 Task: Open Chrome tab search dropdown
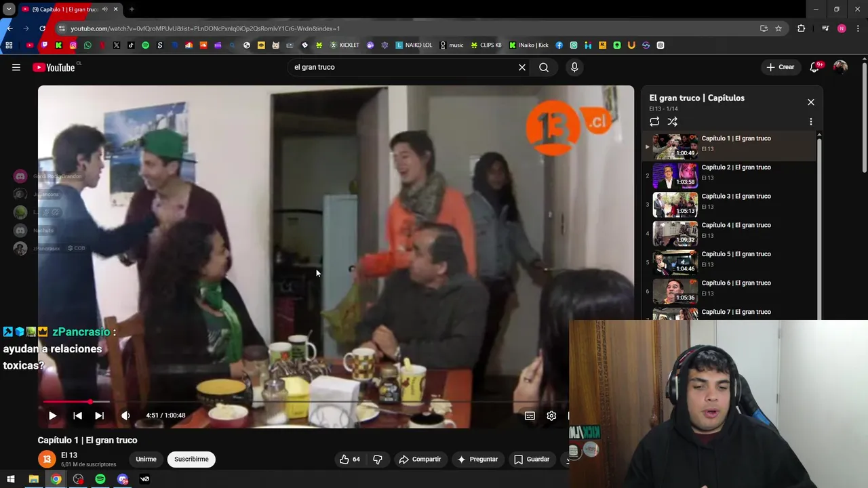click(x=9, y=9)
